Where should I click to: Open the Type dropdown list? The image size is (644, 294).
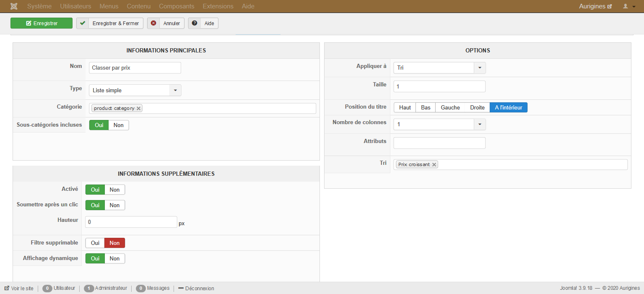135,90
